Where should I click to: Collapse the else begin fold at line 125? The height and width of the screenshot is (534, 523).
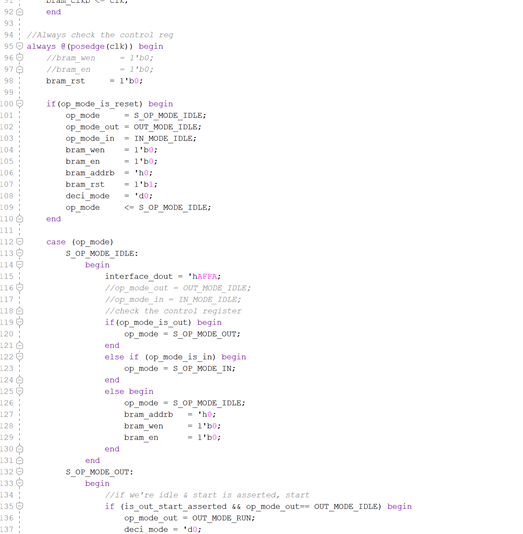click(20, 391)
